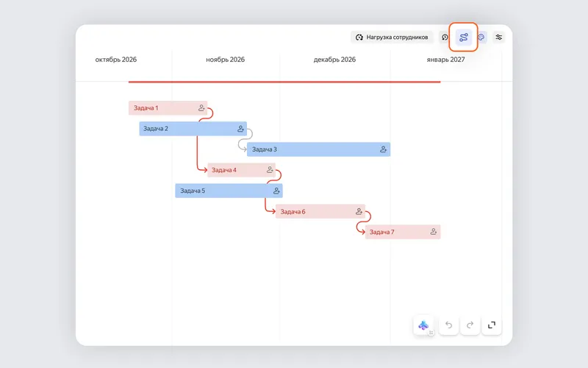Click the gray dependency arrow into Задача 3
The width and height of the screenshot is (588, 368).
point(245,140)
